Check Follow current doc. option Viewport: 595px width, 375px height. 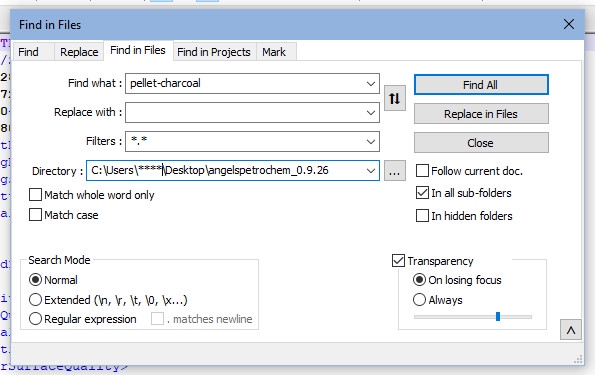click(x=422, y=171)
